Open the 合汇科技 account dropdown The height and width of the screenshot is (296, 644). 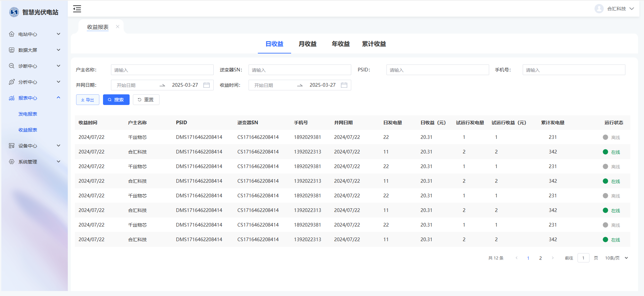point(631,9)
